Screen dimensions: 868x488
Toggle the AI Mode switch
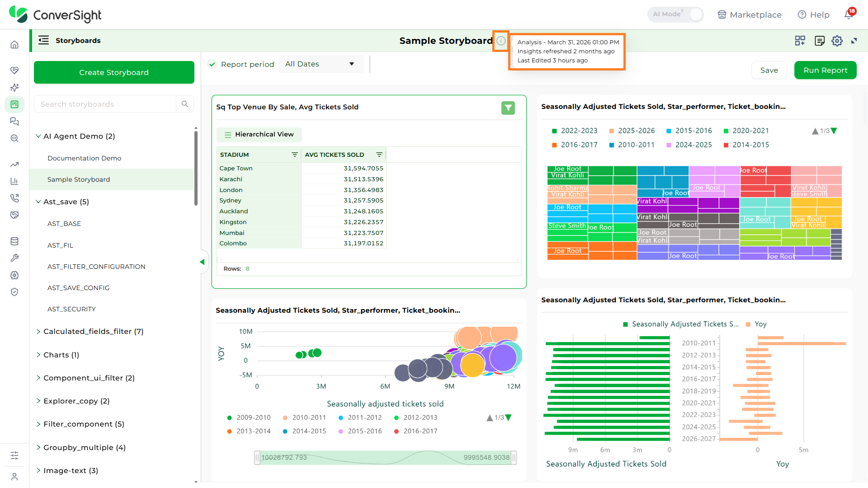(675, 14)
